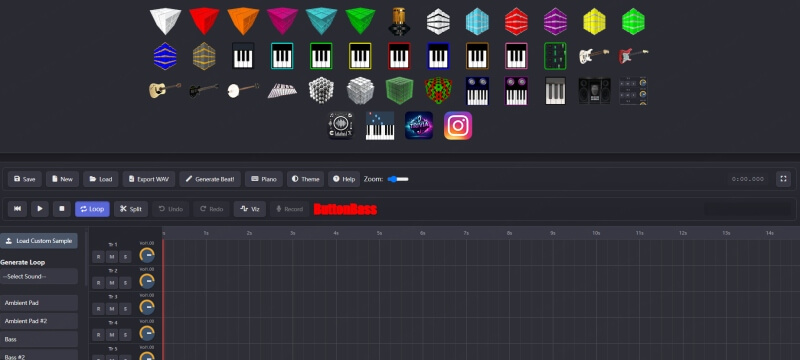Open the red electric guitar
This screenshot has width=800, height=360.
pyautogui.click(x=633, y=56)
